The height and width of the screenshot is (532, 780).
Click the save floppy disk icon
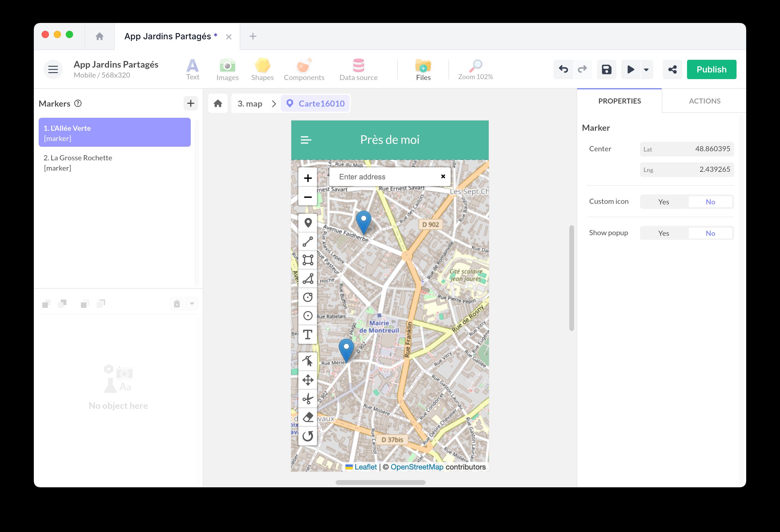pyautogui.click(x=606, y=69)
